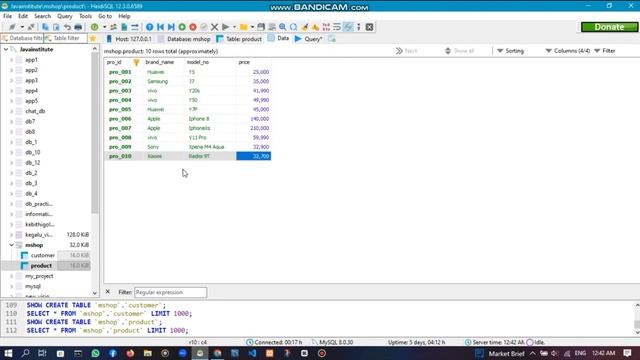Click the Sorting button
The image size is (640, 360).
[510, 51]
